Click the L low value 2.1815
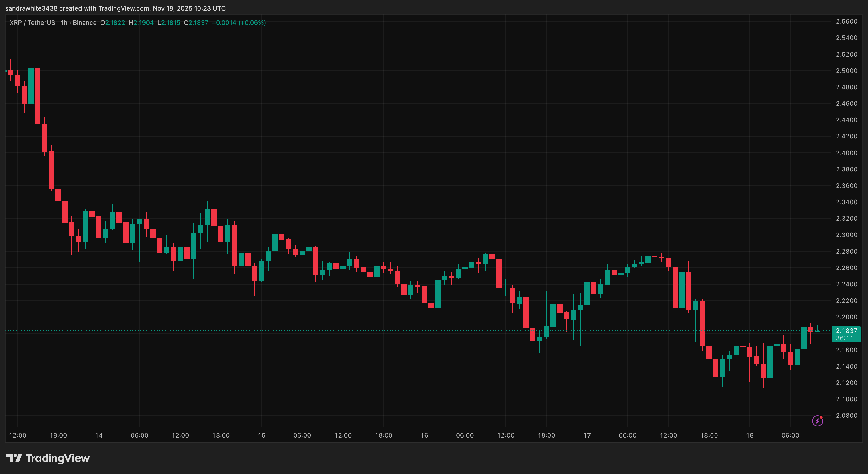The image size is (868, 474). 169,22
